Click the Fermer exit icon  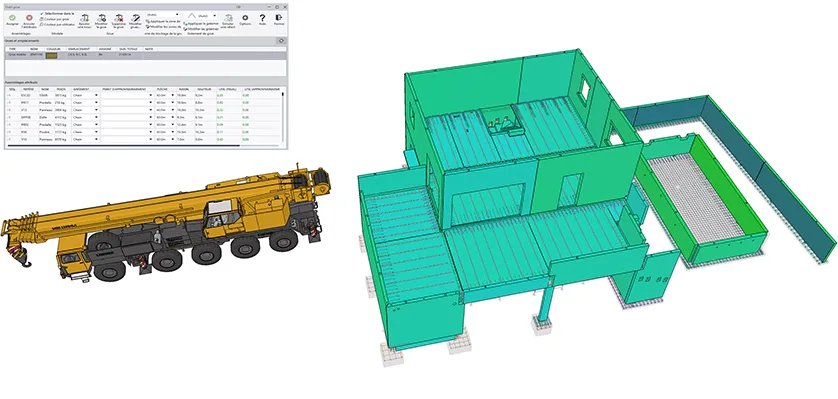279,18
